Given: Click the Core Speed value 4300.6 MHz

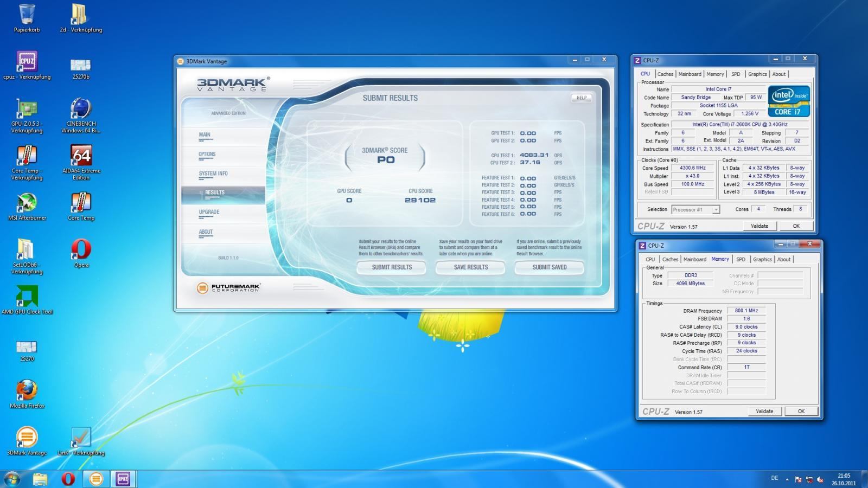Looking at the screenshot, I should coord(693,168).
